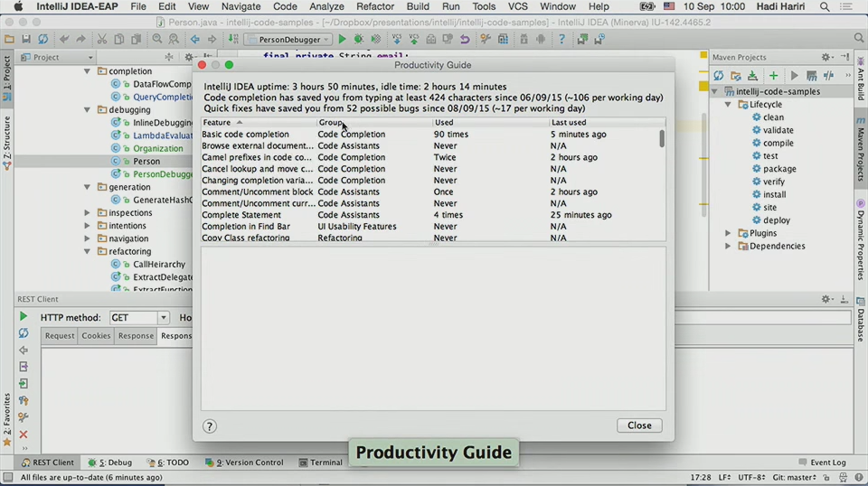Click the macOS Spotlight search icon
Screen dimensions: 868x486
click(825, 6)
